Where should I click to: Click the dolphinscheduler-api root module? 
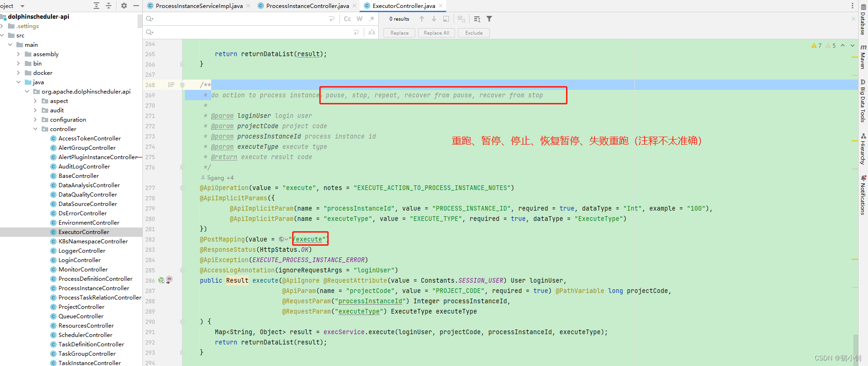coord(38,16)
